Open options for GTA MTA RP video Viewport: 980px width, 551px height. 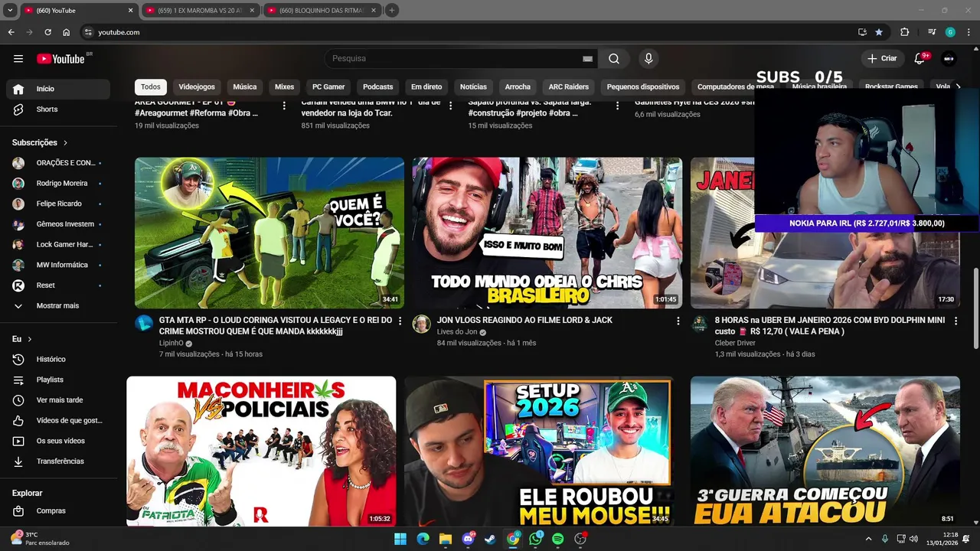400,321
